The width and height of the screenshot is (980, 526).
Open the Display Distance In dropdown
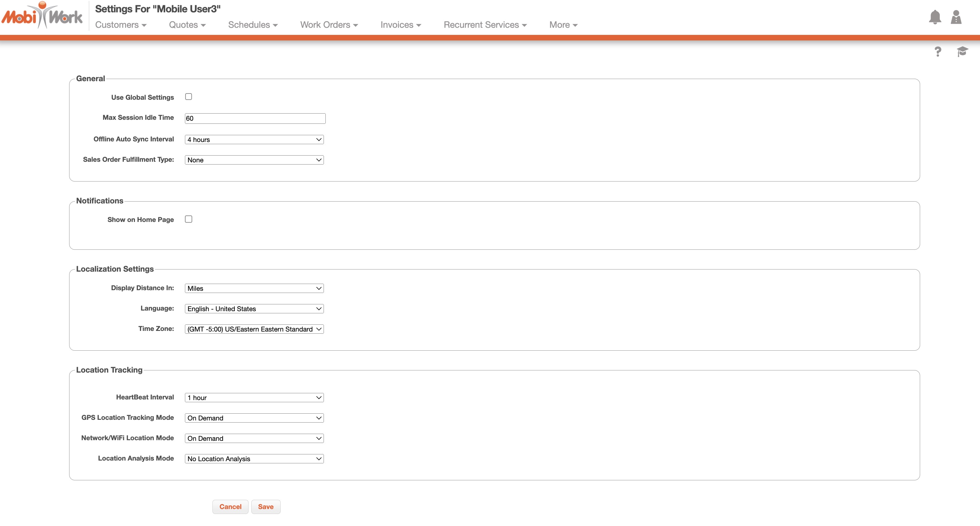[x=254, y=288]
